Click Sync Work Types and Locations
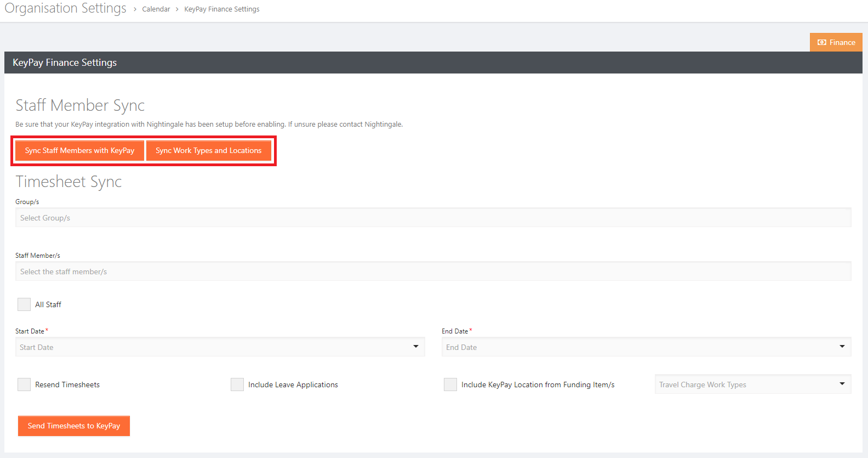This screenshot has height=458, width=868. pos(209,150)
